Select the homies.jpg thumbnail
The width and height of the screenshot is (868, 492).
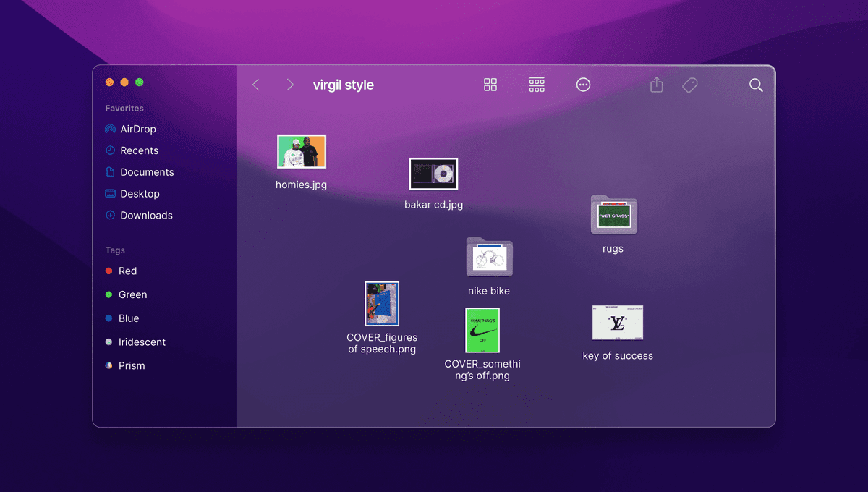(302, 151)
